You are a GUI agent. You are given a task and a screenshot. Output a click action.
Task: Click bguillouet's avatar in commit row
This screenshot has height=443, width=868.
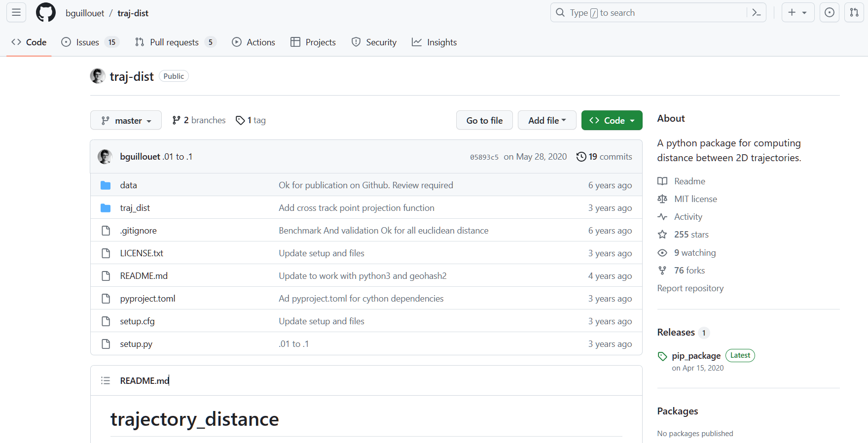pos(105,157)
